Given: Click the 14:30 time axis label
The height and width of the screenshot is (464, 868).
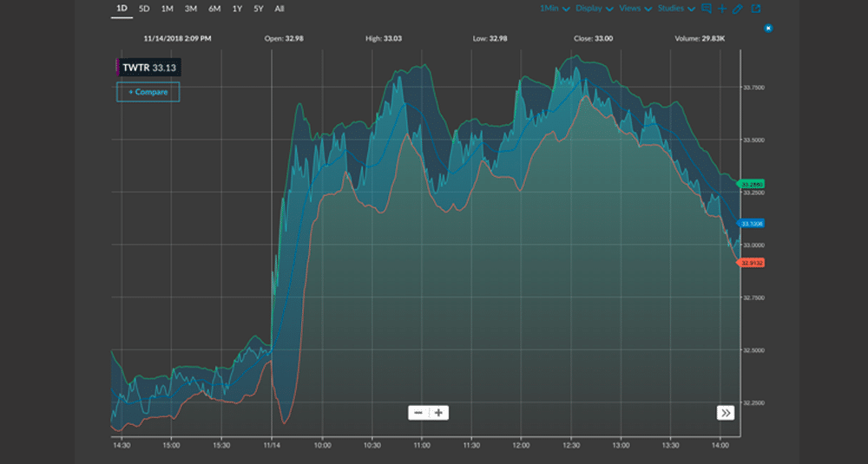Looking at the screenshot, I should pyautogui.click(x=122, y=445).
